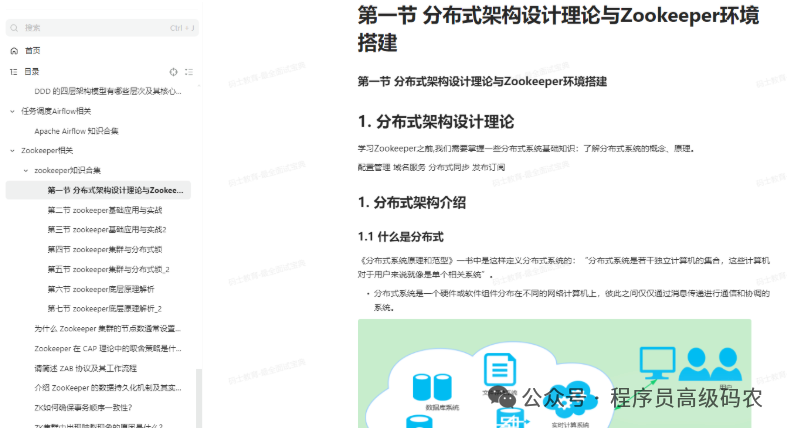Open the 首页 home page
The width and height of the screenshot is (787, 428).
pyautogui.click(x=32, y=51)
